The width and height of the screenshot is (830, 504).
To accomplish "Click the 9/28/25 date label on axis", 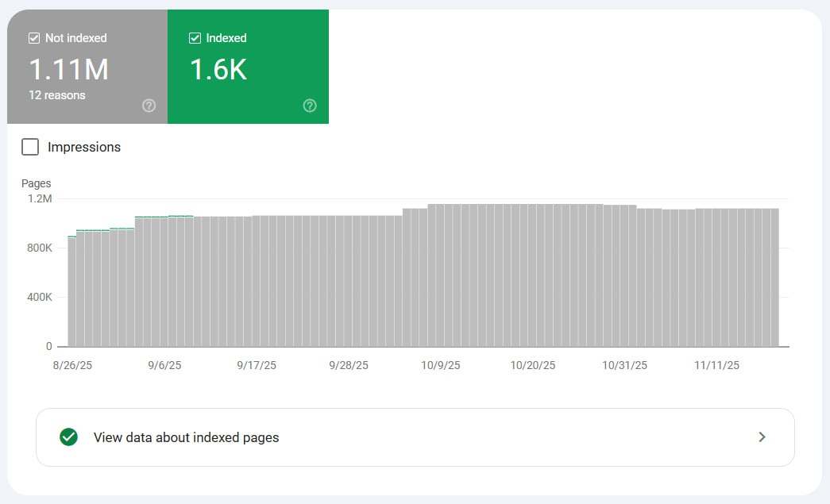I will [x=349, y=366].
